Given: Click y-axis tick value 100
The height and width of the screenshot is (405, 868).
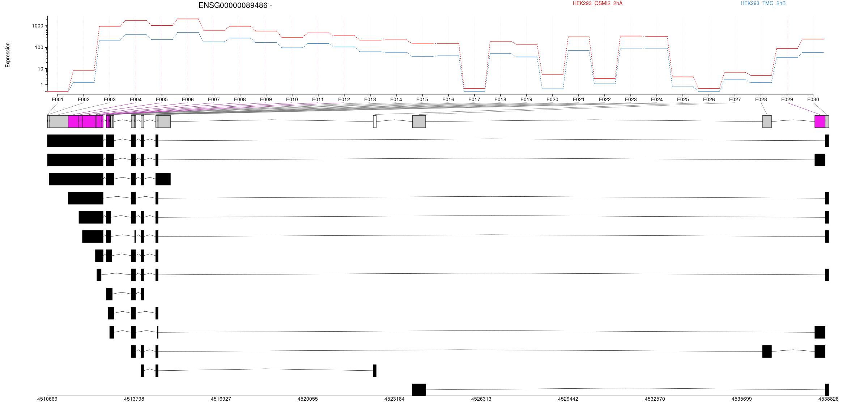Looking at the screenshot, I should [x=39, y=47].
